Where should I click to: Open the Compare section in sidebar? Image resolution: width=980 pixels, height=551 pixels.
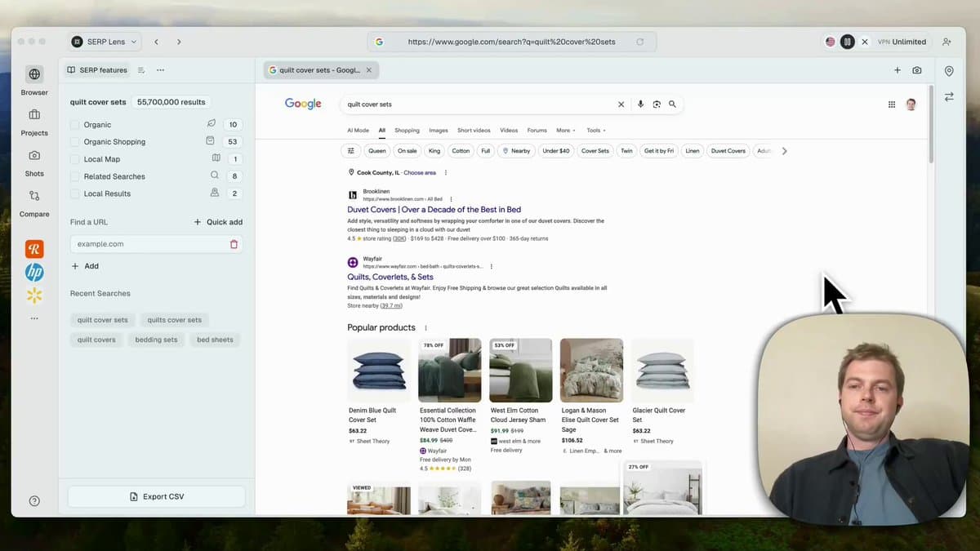tap(34, 203)
